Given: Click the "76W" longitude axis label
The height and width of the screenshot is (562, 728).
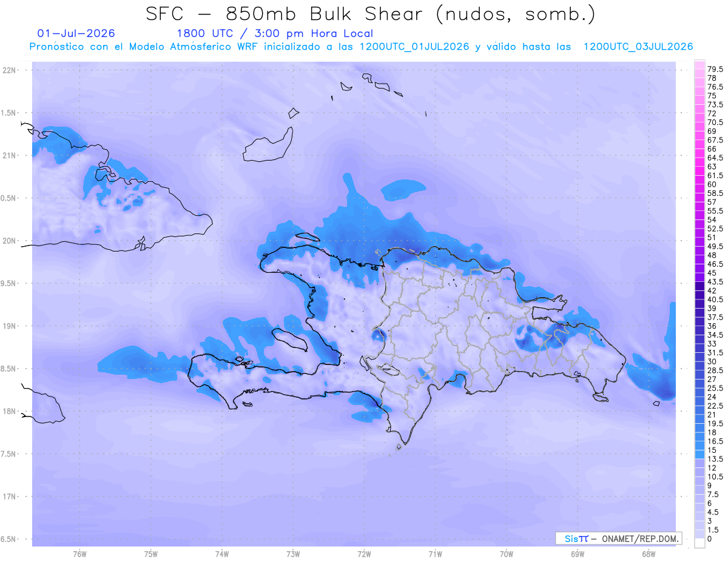Looking at the screenshot, I should click(x=79, y=554).
